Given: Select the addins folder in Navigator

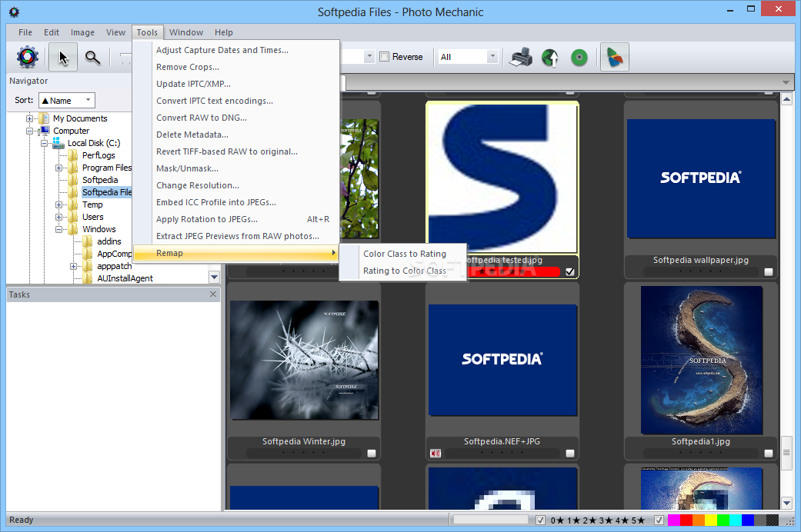Looking at the screenshot, I should (x=109, y=241).
